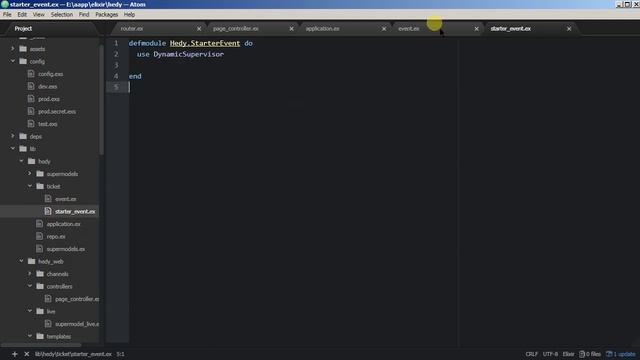
Task: Close the application.ex tab
Action: click(x=384, y=29)
